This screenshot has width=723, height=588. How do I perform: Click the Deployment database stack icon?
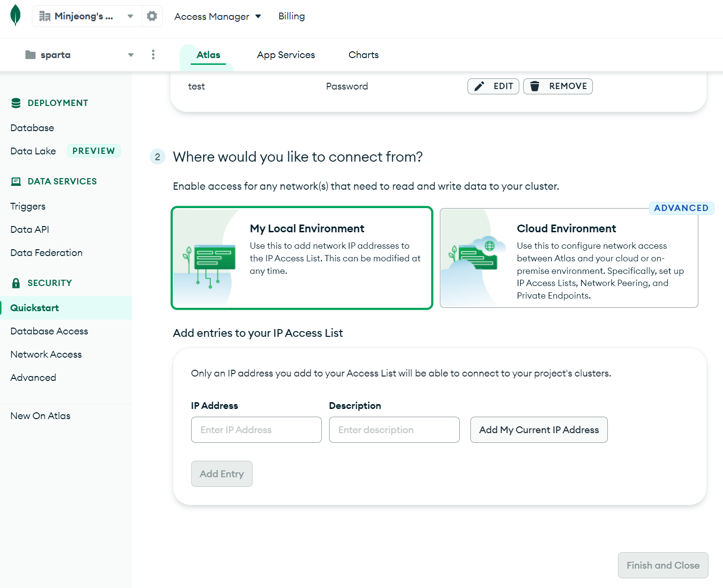(x=16, y=103)
